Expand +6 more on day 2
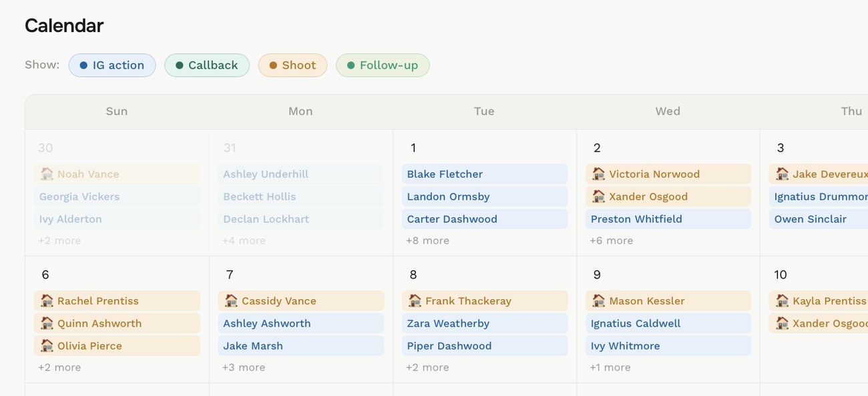 pos(611,240)
